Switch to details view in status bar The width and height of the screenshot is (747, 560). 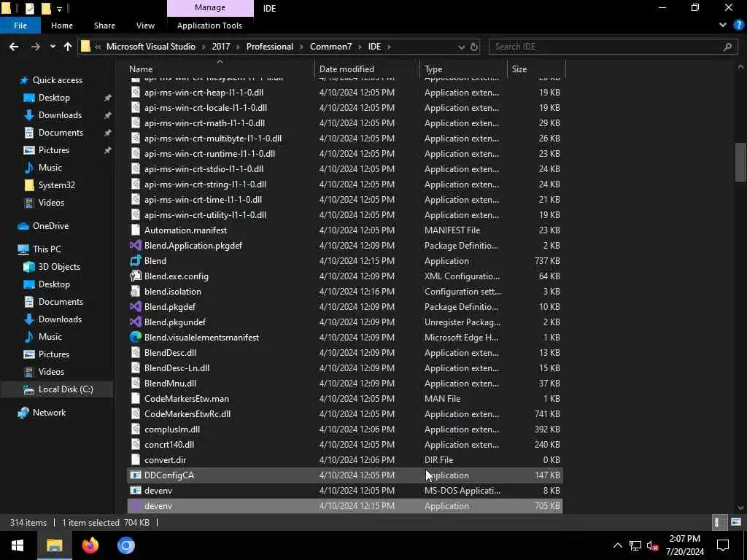point(718,522)
